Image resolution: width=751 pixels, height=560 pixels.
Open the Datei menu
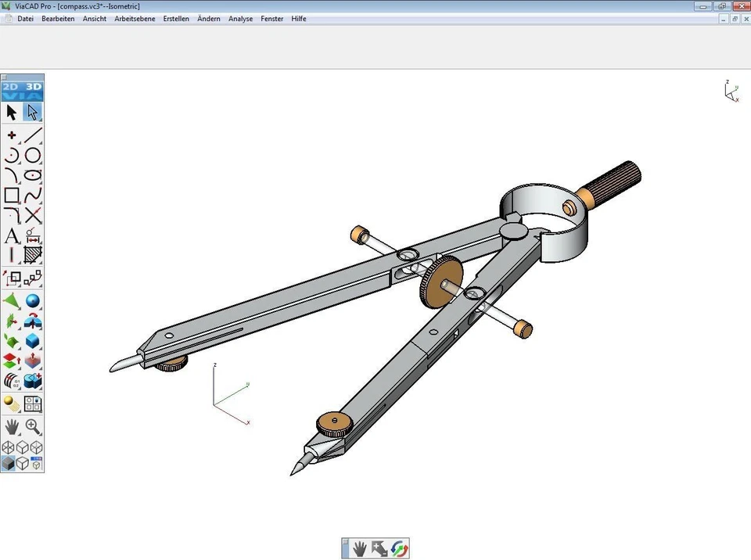pyautogui.click(x=25, y=18)
